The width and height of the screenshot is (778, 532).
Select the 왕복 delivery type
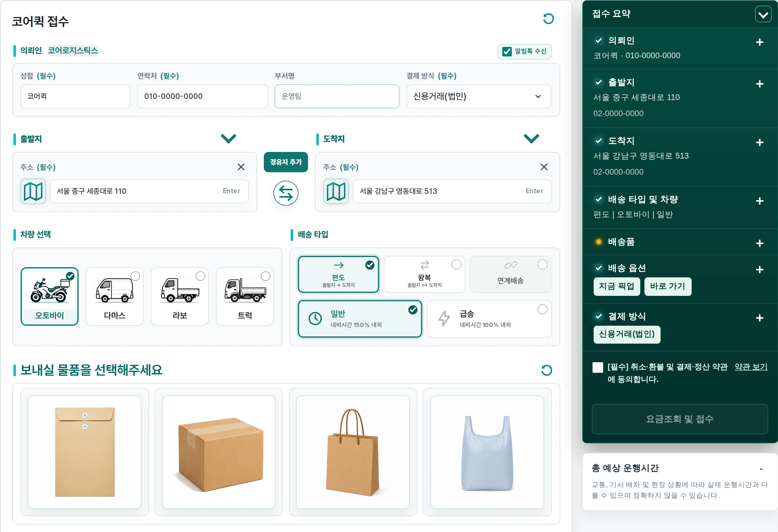pyautogui.click(x=424, y=274)
